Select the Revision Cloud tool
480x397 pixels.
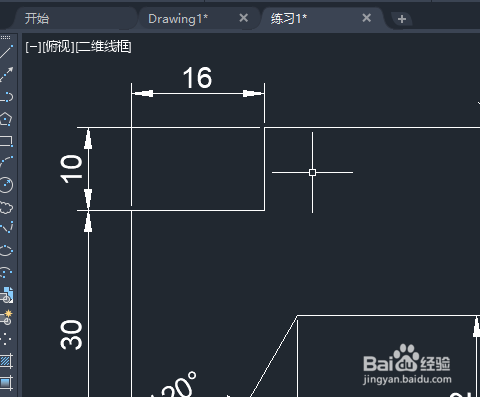pyautogui.click(x=7, y=207)
